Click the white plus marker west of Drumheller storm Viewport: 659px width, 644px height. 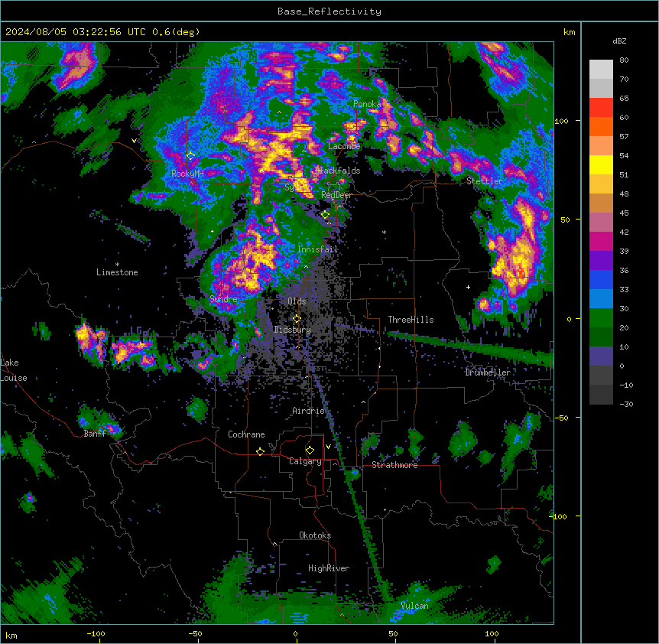(468, 287)
